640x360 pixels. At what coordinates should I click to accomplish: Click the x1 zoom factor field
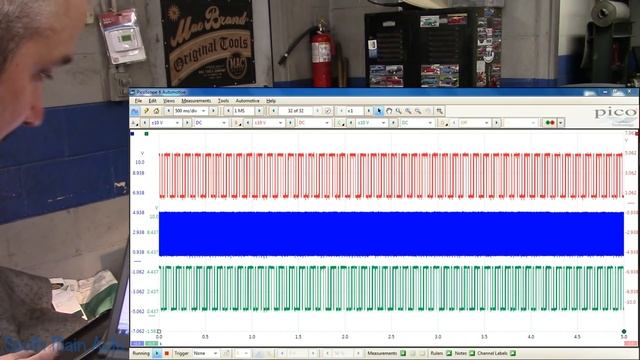354,111
